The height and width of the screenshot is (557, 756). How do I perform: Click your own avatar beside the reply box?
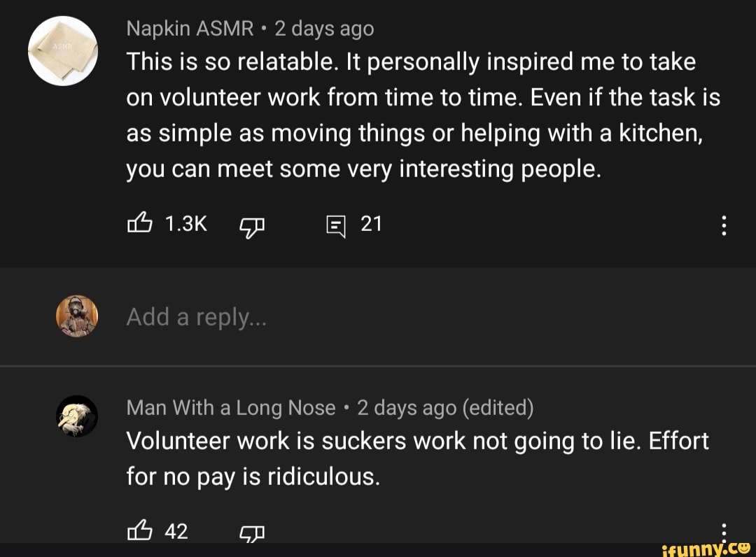point(76,316)
